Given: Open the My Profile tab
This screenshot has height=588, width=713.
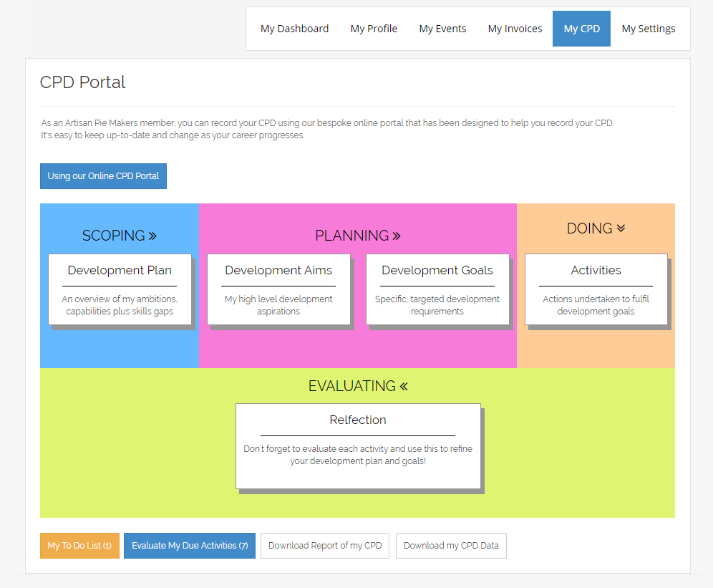Looking at the screenshot, I should coord(373,29).
